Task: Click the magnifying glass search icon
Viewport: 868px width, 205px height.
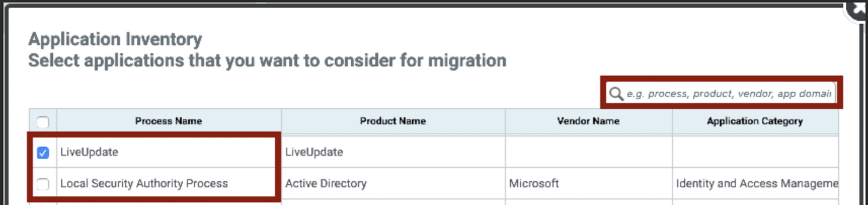Action: click(x=616, y=94)
